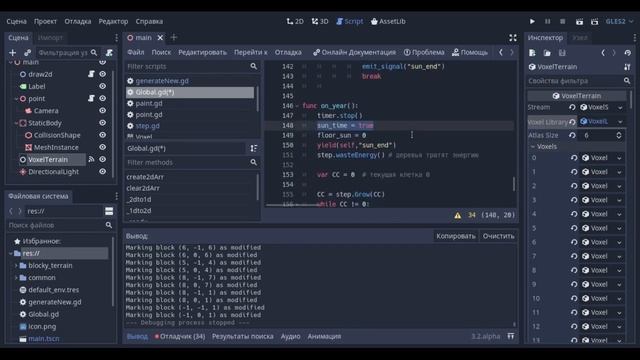Toggle visibility of CollisionShape node
This screenshot has width=640, height=360.
click(102, 135)
